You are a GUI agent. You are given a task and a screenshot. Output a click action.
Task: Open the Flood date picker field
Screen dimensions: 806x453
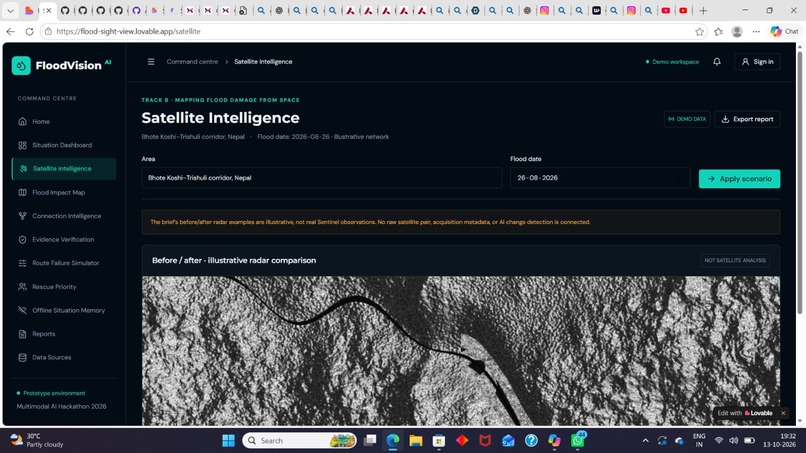point(600,178)
